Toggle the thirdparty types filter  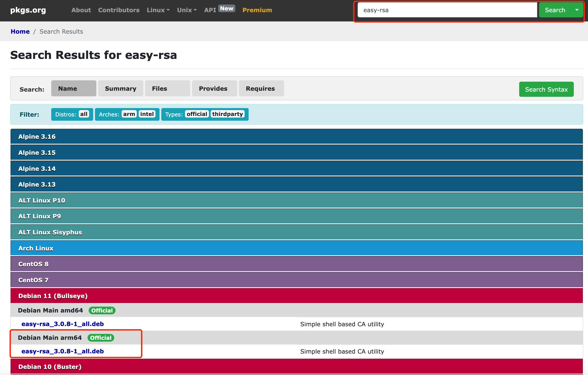(x=227, y=114)
